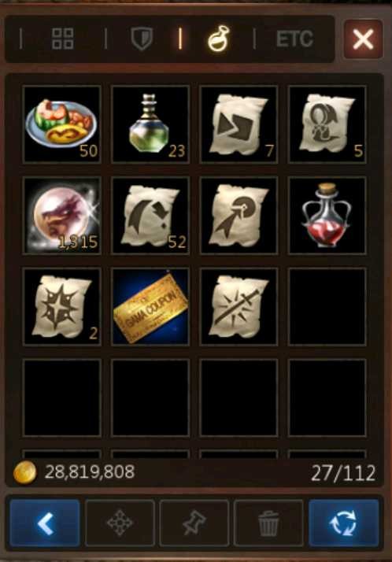Select the green potion bottle item

(150, 124)
